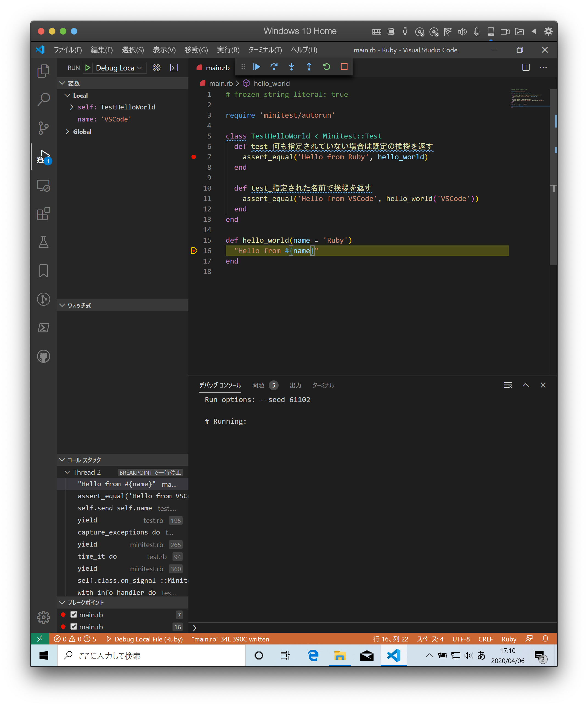
Task: Uncheck the main.rb line 7 breakpoint
Action: (74, 615)
